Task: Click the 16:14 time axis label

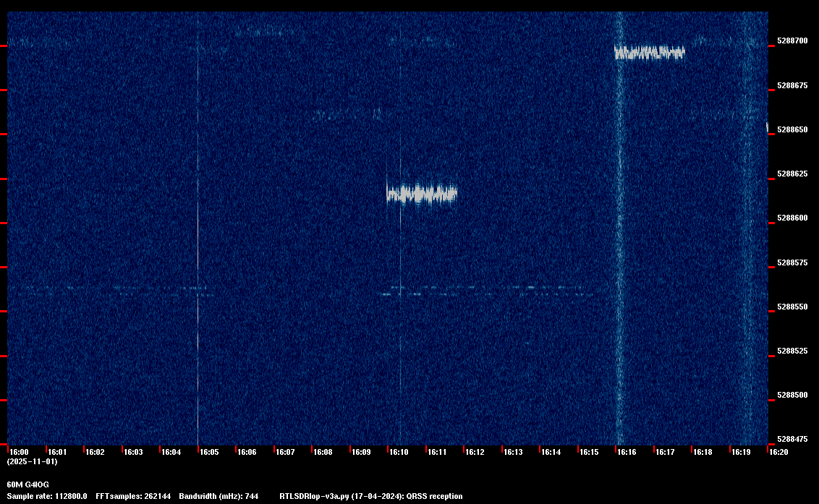Action: [551, 452]
